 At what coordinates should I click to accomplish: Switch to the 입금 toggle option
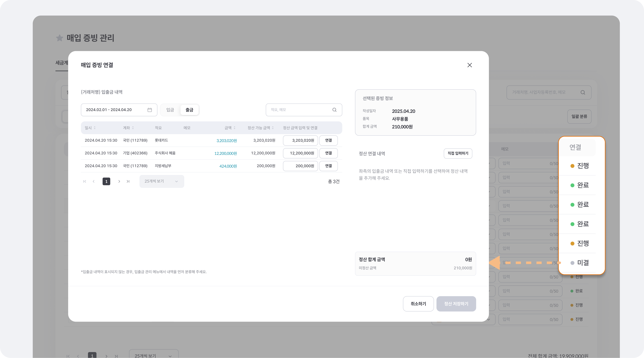coord(170,110)
